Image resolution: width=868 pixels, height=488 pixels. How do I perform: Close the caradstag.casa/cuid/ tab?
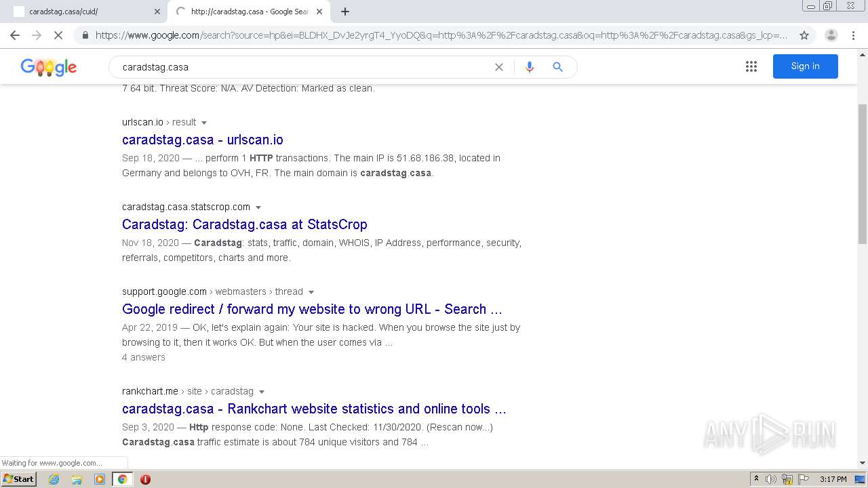(x=157, y=12)
